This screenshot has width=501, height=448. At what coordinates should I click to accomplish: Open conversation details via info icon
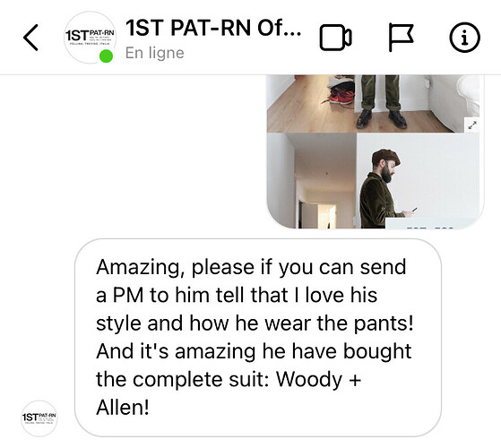(464, 38)
